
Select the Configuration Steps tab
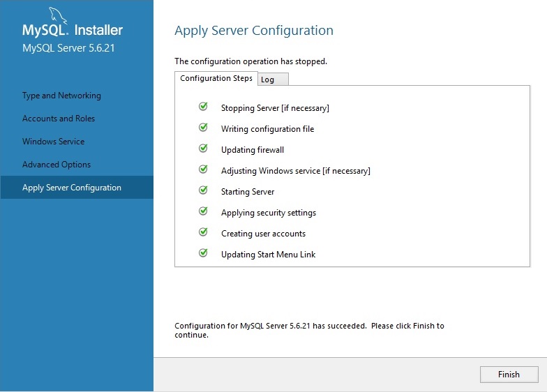coord(216,78)
